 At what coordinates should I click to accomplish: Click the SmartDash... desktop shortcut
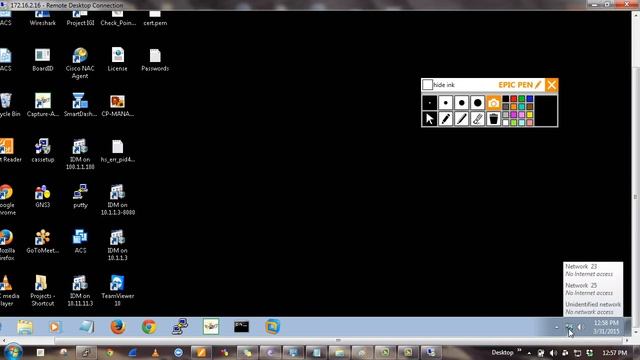click(80, 105)
